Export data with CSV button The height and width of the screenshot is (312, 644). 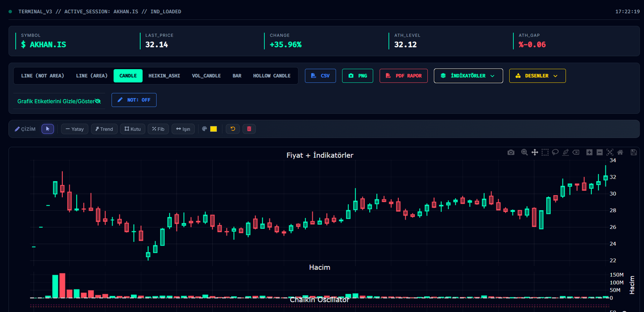coord(320,76)
